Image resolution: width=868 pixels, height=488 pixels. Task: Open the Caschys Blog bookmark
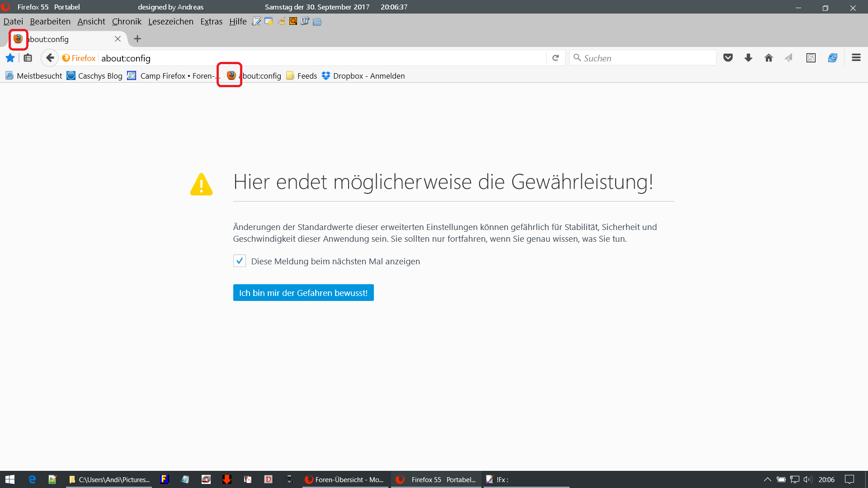click(x=94, y=76)
